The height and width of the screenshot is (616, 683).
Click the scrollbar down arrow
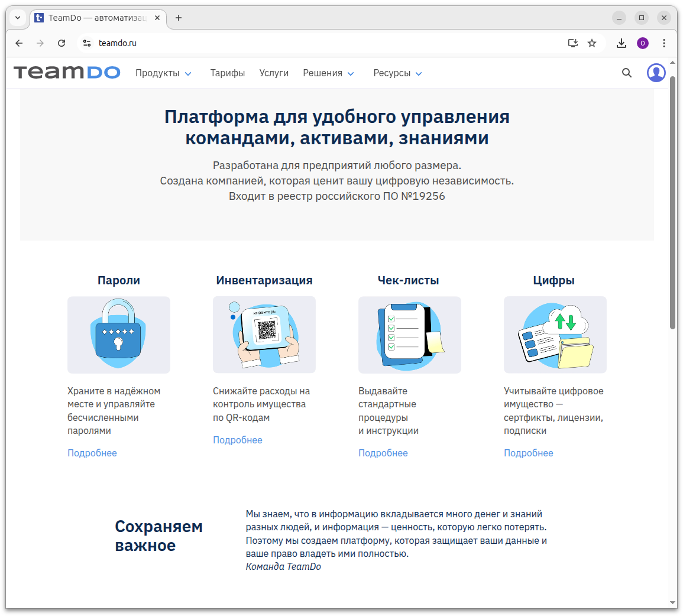672,603
